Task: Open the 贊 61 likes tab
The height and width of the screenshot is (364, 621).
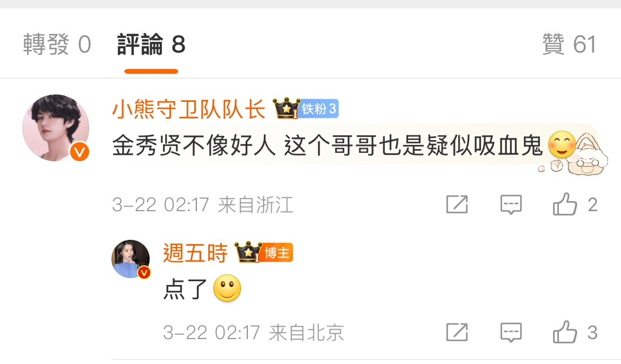Action: [569, 44]
